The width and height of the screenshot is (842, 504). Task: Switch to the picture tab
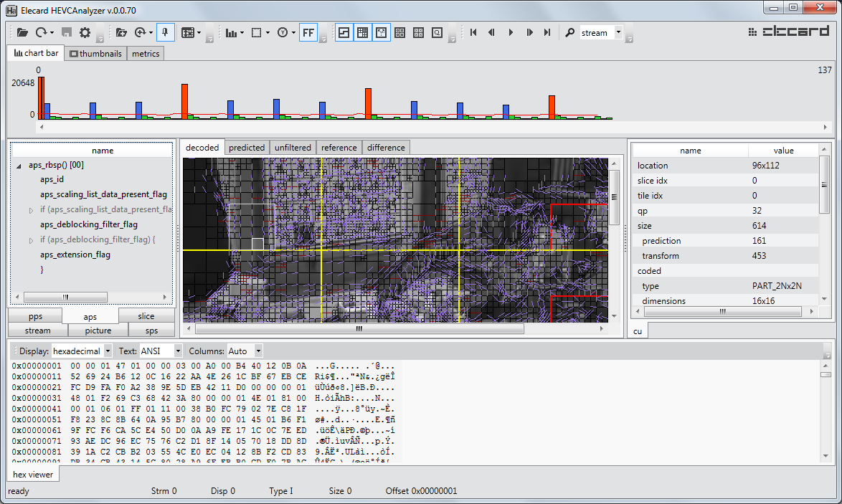(x=98, y=330)
